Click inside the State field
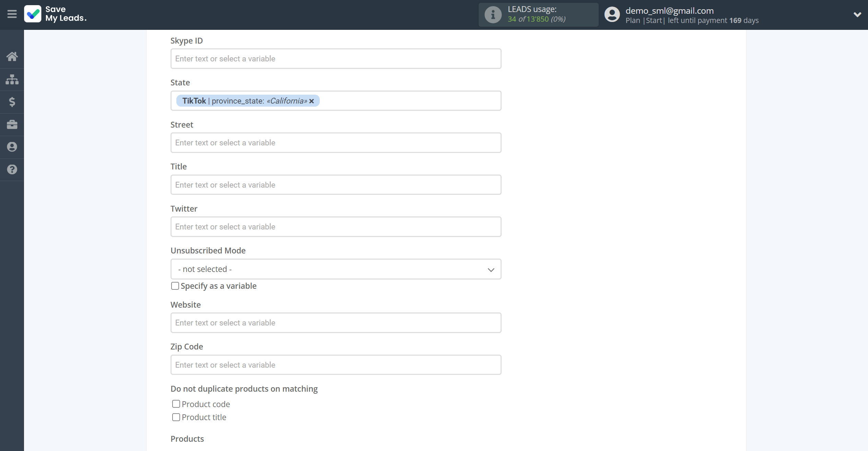Image resolution: width=868 pixels, height=451 pixels. pos(336,101)
